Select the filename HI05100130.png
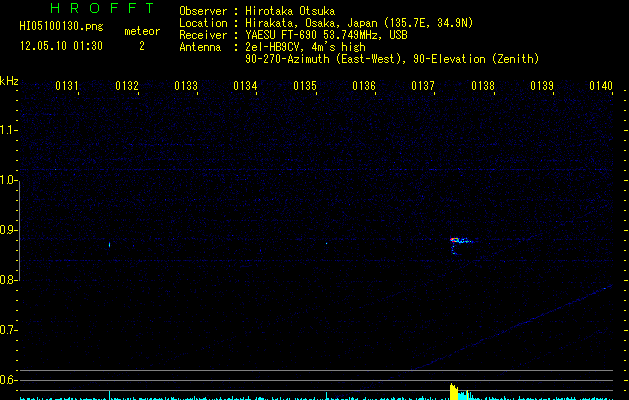 coord(61,27)
